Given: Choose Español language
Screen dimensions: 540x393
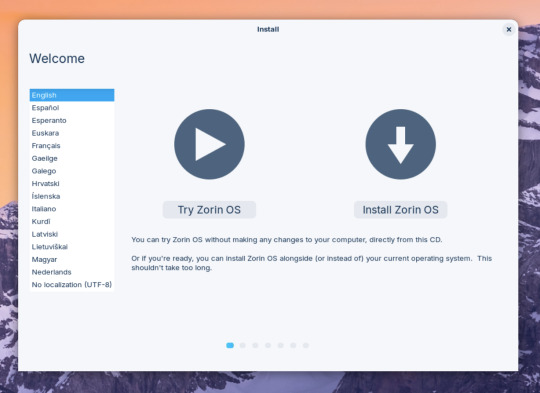Looking at the screenshot, I should (x=72, y=108).
